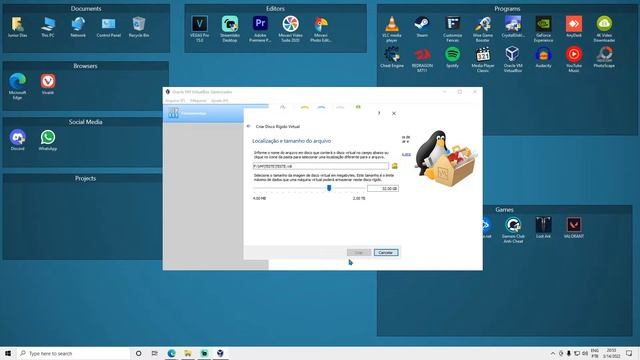
Task: Click the virtual disk size slider handle
Action: (329, 188)
